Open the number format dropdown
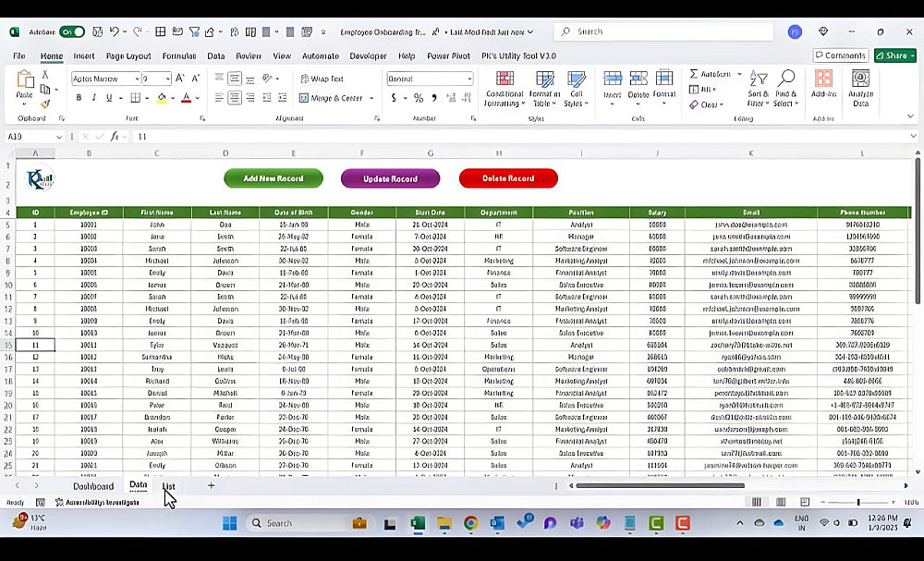 pyautogui.click(x=469, y=79)
